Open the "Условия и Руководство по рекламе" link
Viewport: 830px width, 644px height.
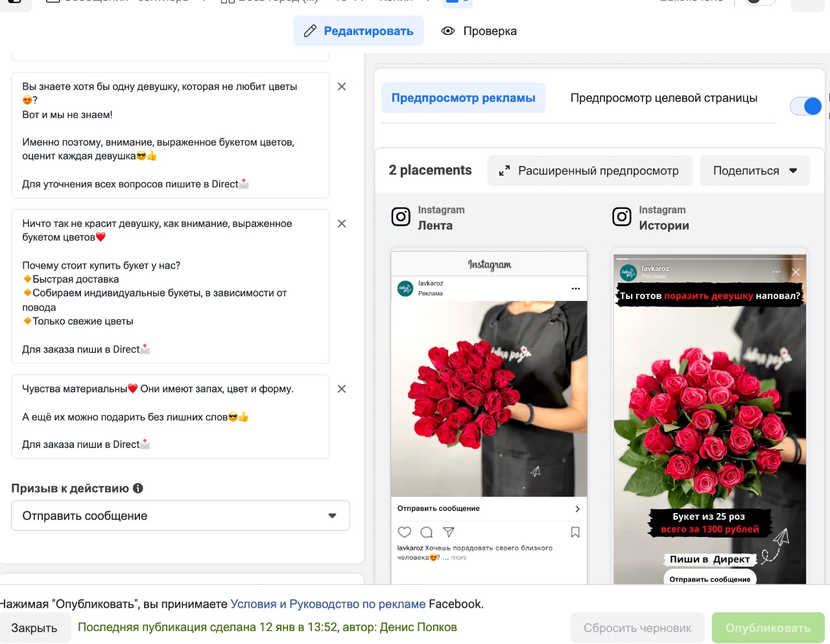tap(328, 604)
